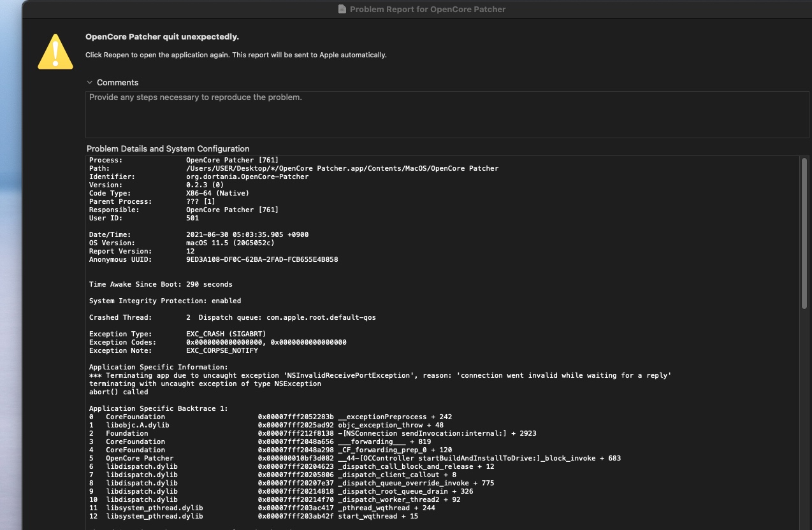Click the User ID '501' line
This screenshot has width=812, height=530.
pos(144,218)
